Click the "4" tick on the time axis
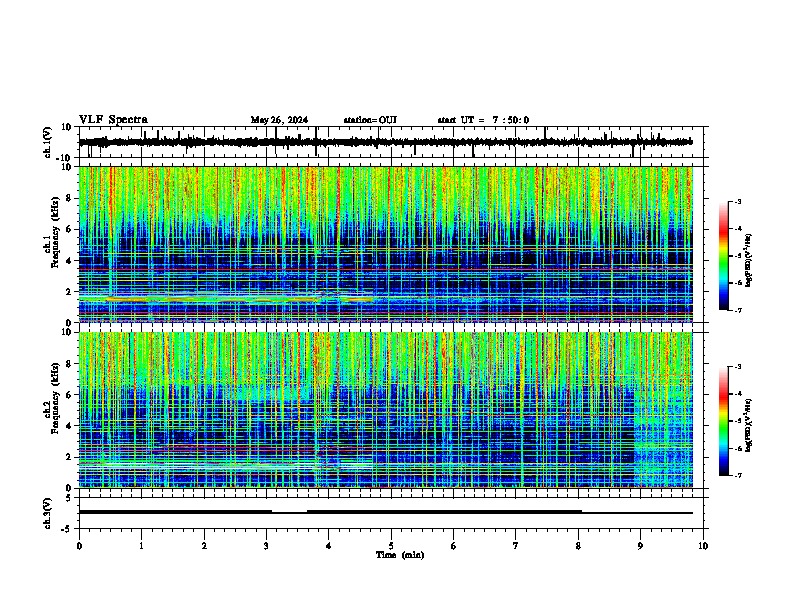Screen dimensions: 792x612 [328, 546]
